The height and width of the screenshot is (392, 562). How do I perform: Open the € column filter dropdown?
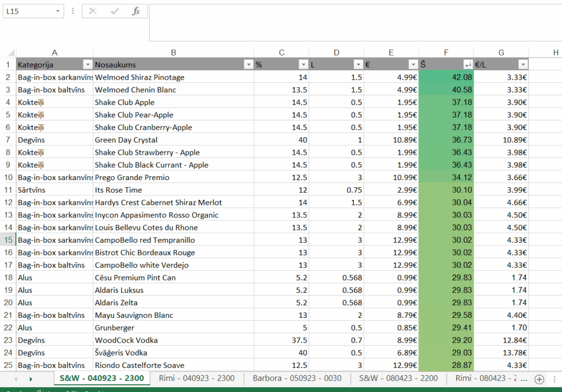[413, 65]
